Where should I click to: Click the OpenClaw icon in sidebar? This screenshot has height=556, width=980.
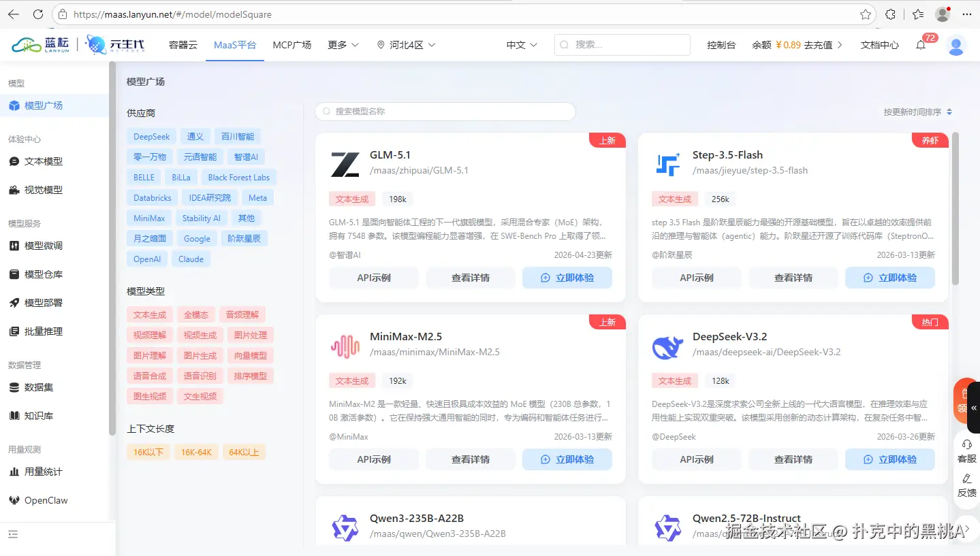coord(14,500)
